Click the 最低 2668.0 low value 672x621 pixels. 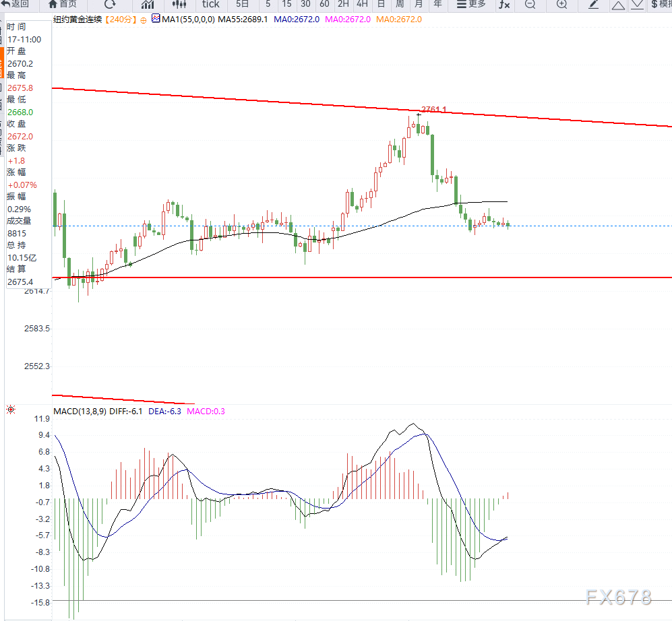point(20,112)
